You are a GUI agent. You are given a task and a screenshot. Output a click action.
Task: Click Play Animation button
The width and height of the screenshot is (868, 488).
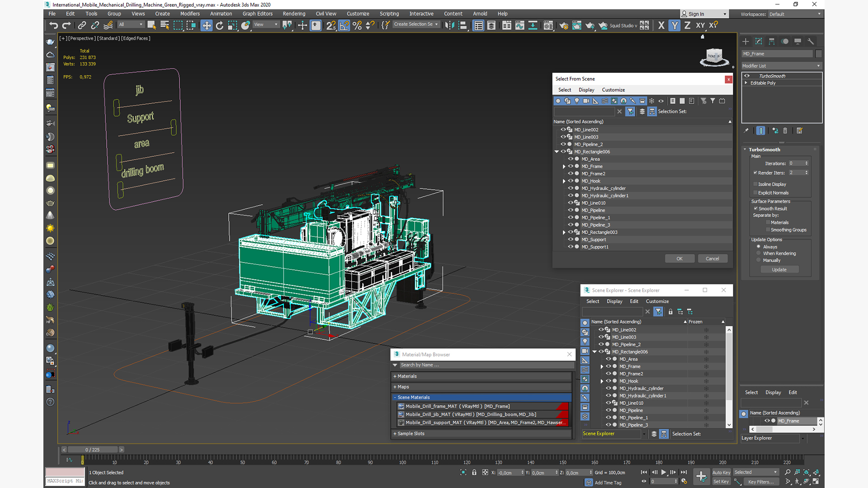click(663, 472)
